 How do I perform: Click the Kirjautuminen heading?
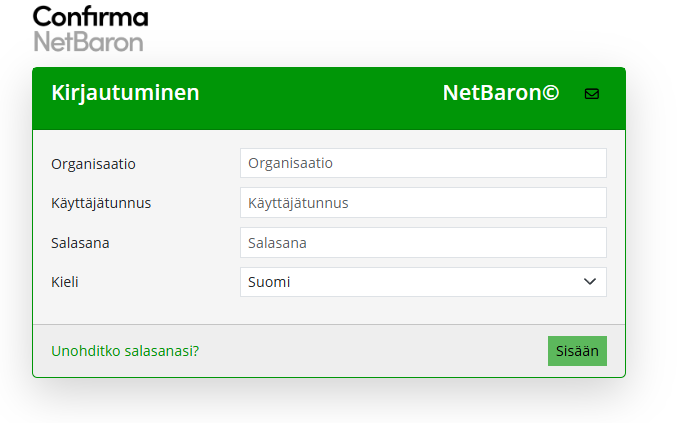pos(125,94)
